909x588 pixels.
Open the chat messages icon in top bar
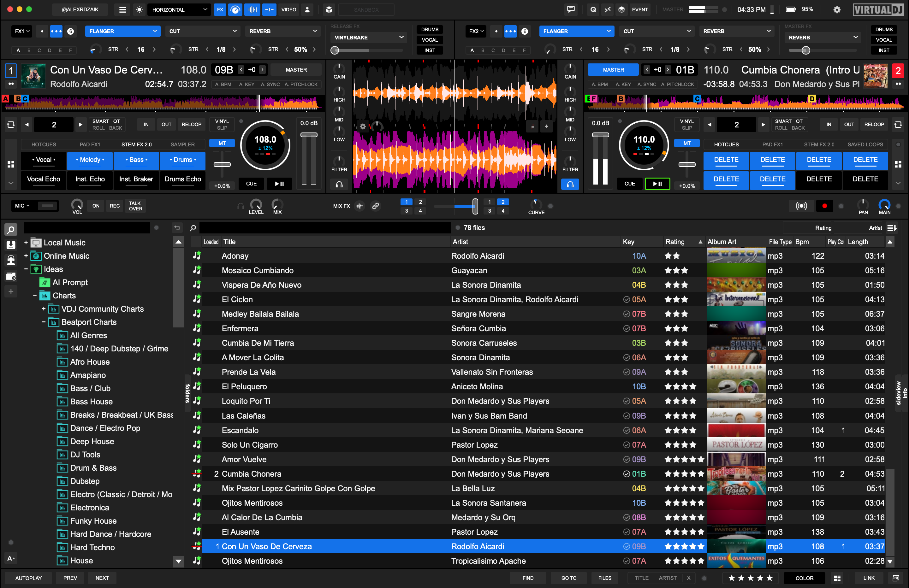pyautogui.click(x=571, y=9)
